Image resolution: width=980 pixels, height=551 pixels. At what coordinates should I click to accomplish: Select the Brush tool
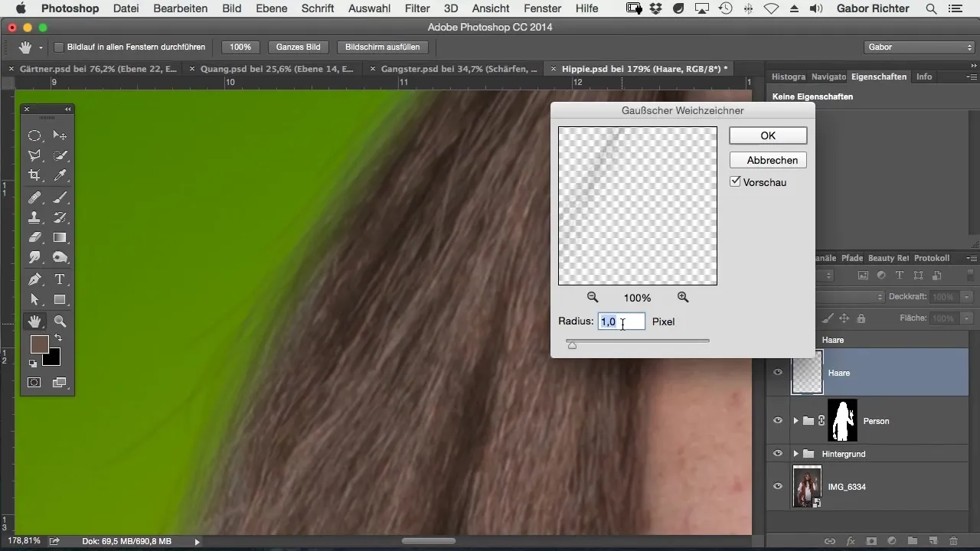click(x=60, y=198)
